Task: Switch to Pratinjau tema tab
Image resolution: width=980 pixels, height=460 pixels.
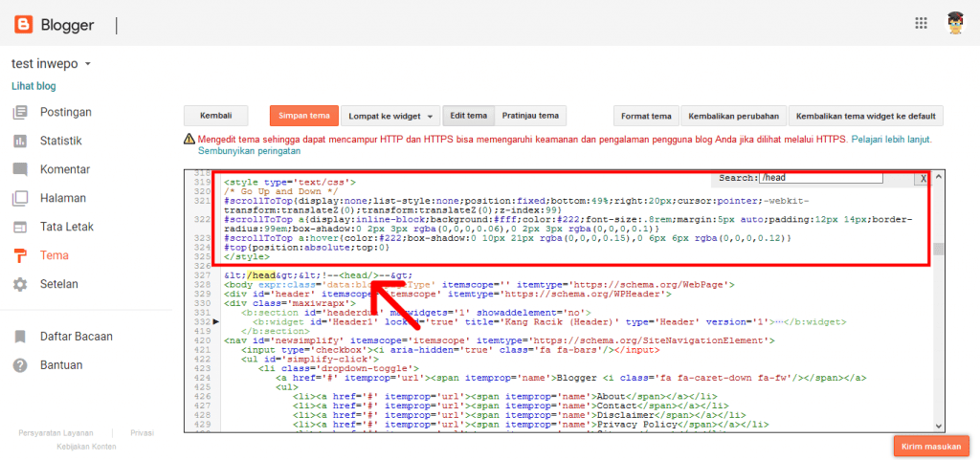Action: (x=530, y=116)
